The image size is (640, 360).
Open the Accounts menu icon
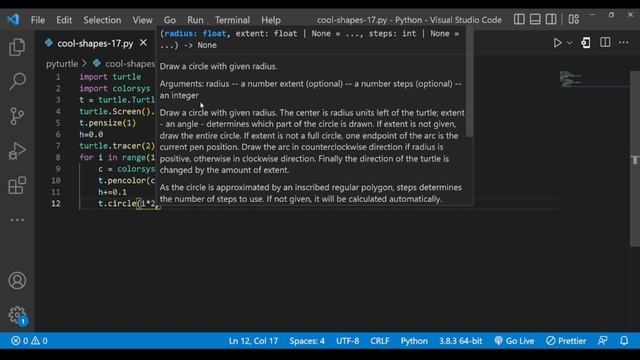17,281
